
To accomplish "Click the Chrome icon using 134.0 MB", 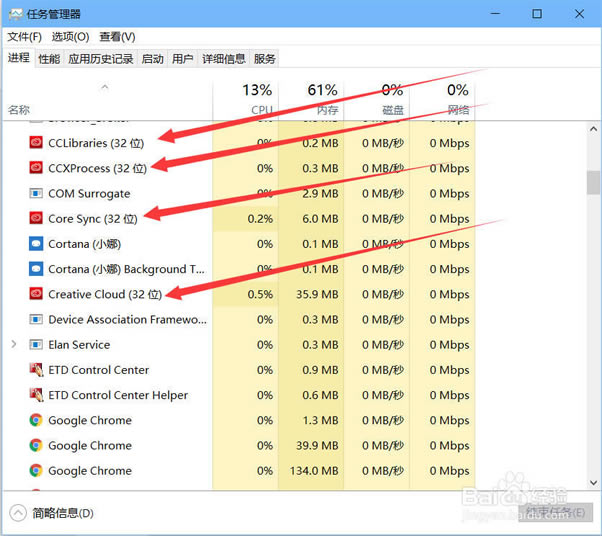I will [x=36, y=470].
